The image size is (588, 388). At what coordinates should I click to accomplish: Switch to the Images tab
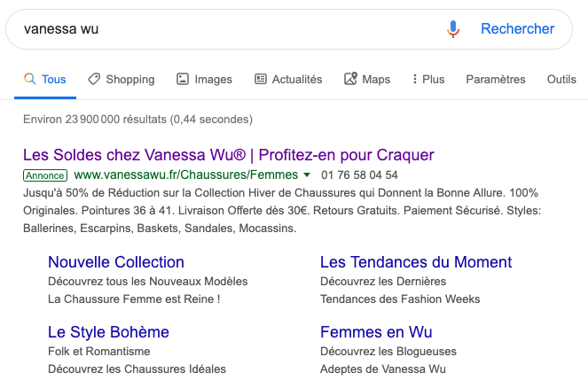204,79
